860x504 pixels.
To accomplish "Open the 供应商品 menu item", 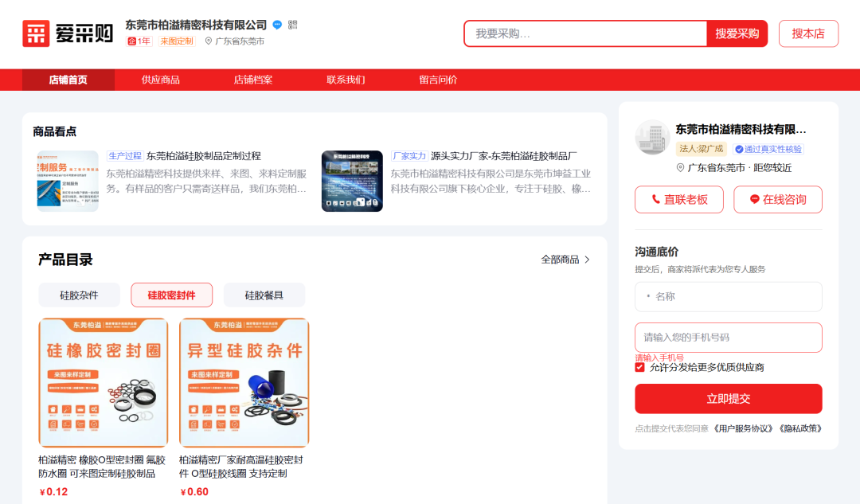I will pyautogui.click(x=161, y=80).
